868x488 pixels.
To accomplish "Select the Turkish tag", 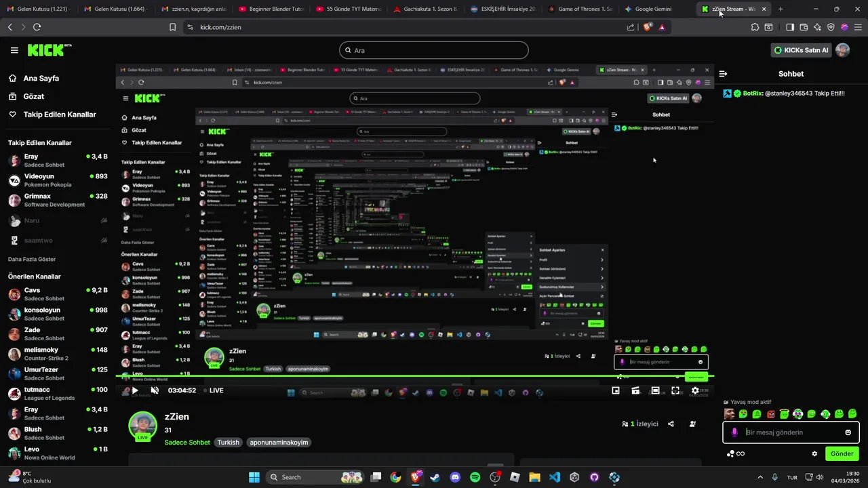I will coord(228,443).
